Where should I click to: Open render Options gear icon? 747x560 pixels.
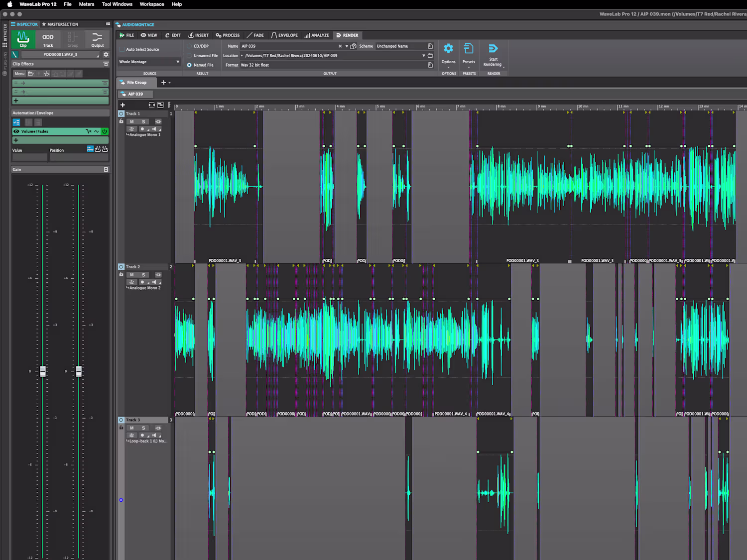click(448, 49)
